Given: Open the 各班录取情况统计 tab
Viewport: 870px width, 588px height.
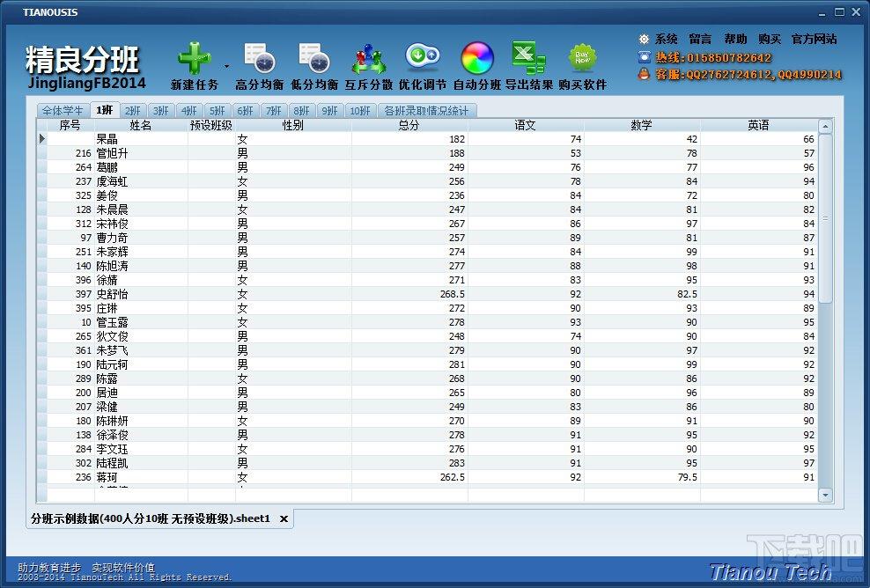Looking at the screenshot, I should (427, 110).
